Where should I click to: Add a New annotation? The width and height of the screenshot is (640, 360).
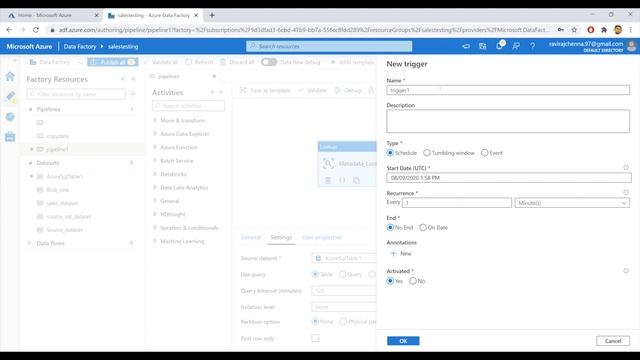(401, 253)
